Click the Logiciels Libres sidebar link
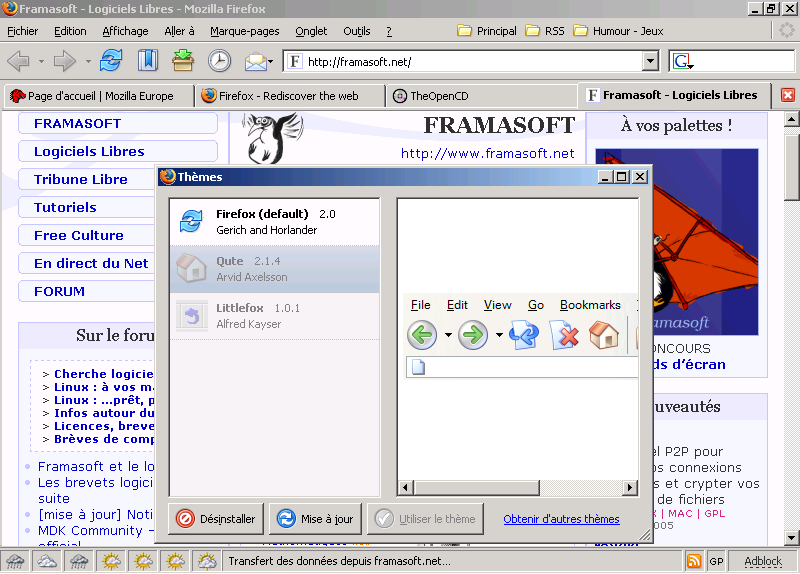 pyautogui.click(x=89, y=152)
